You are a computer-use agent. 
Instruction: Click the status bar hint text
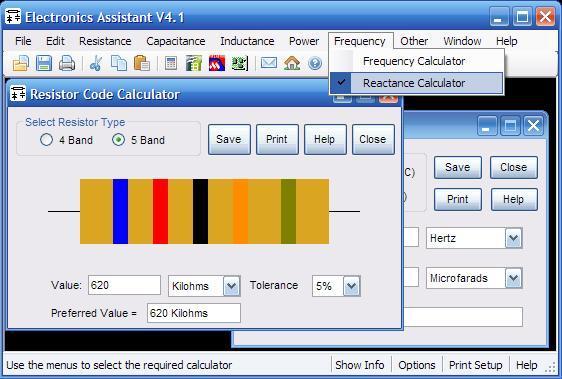119,365
